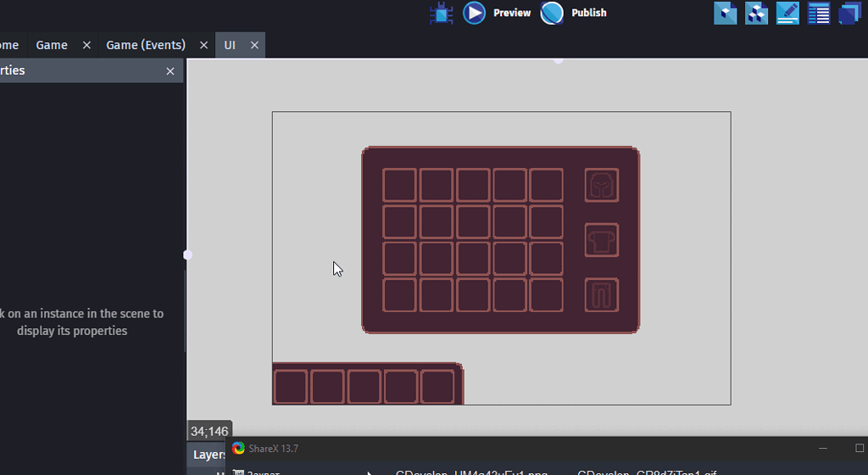Click the Preview play icon
The height and width of the screenshot is (475, 868).
[475, 13]
